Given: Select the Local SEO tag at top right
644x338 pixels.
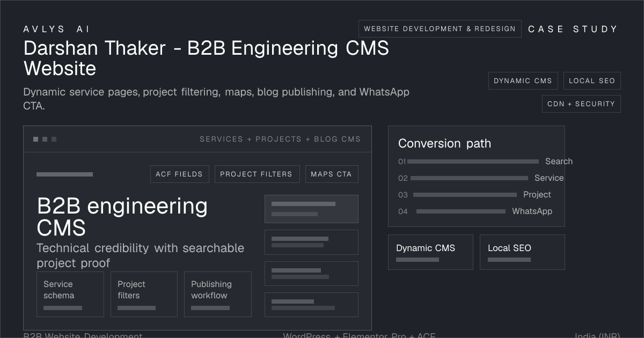Looking at the screenshot, I should point(592,81).
